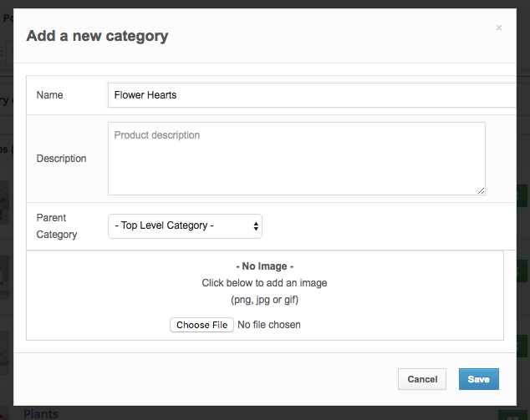Screen dimensions: 530x420
Task: Click the green button beside Plants
Action: click(x=507, y=416)
